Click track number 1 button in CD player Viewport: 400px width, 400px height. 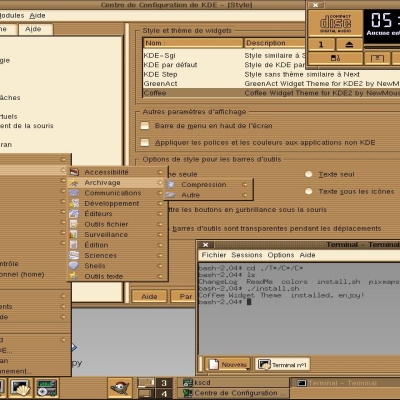[321, 44]
